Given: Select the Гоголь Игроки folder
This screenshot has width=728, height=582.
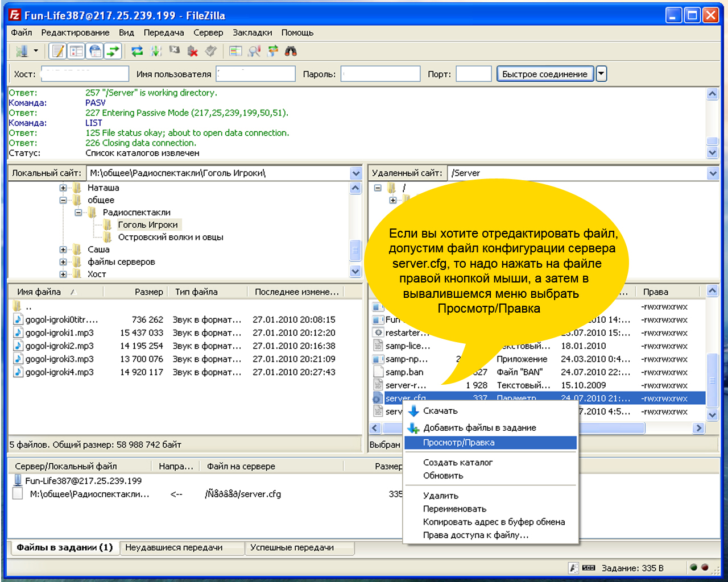Looking at the screenshot, I should (148, 225).
